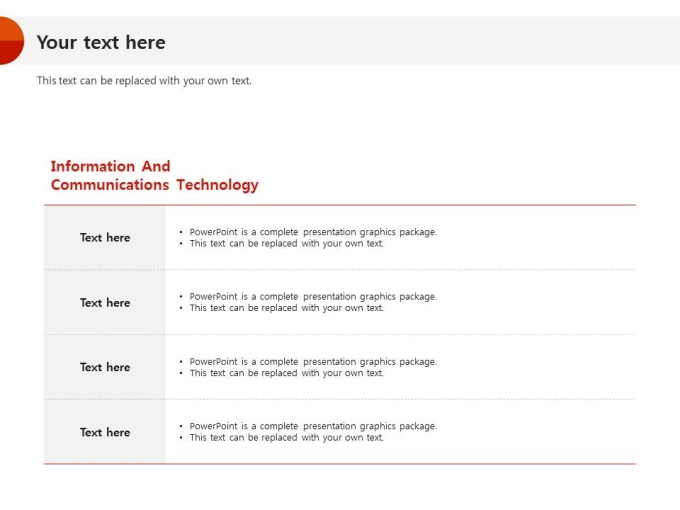This screenshot has height=510, width=680.
Task: Click the first row's "Text here" label
Action: (x=105, y=238)
